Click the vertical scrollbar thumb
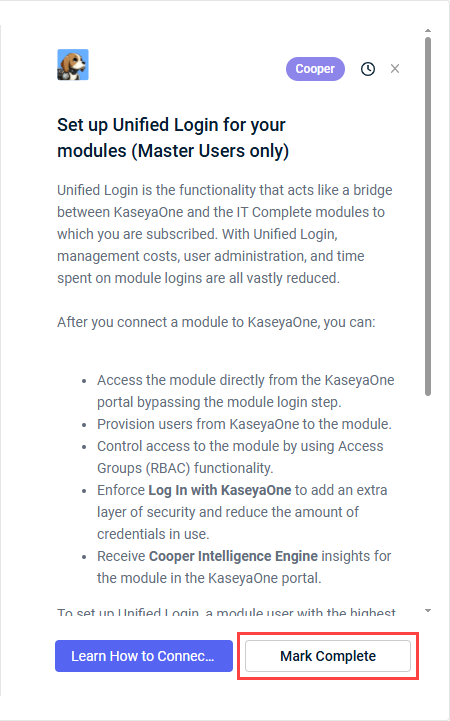This screenshot has width=450, height=721. [x=428, y=216]
